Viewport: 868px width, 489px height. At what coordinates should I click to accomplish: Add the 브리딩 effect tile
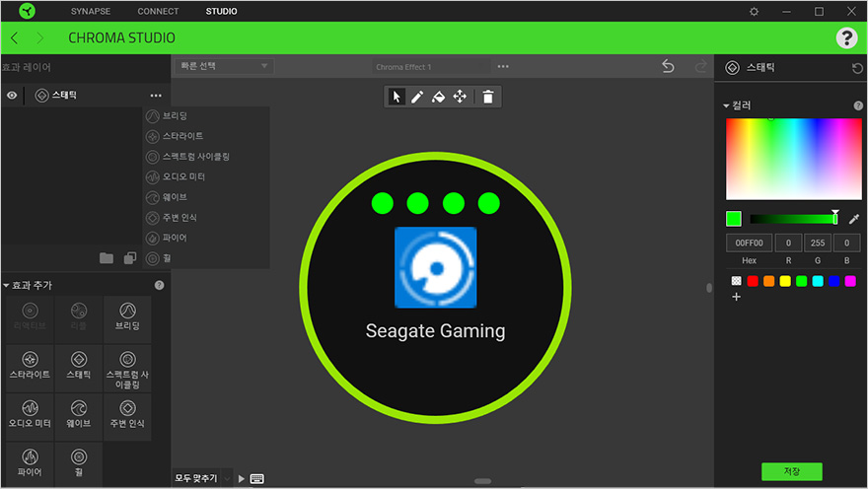click(127, 319)
